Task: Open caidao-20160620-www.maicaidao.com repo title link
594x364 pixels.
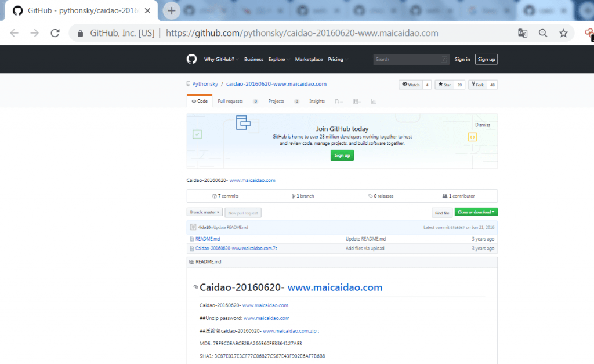Action: pos(276,84)
